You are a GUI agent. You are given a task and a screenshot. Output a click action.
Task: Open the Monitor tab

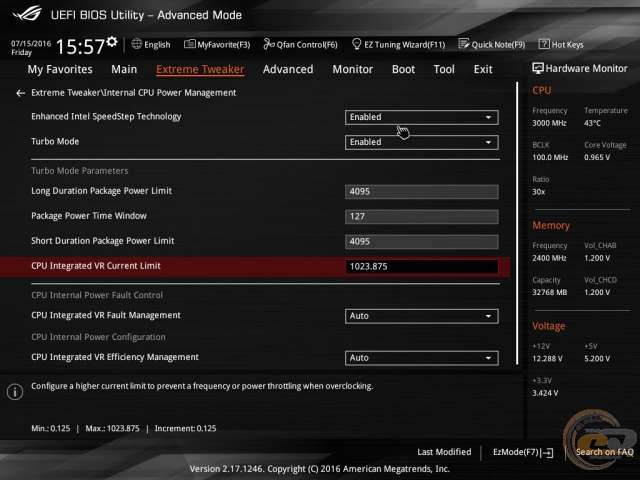click(353, 69)
